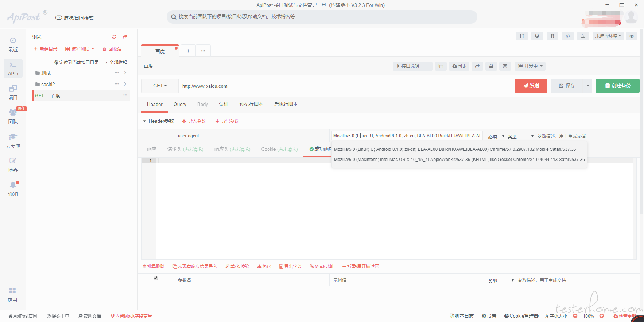The width and height of the screenshot is (644, 322).
Task: Click the 创建备份 button
Action: [x=617, y=86]
